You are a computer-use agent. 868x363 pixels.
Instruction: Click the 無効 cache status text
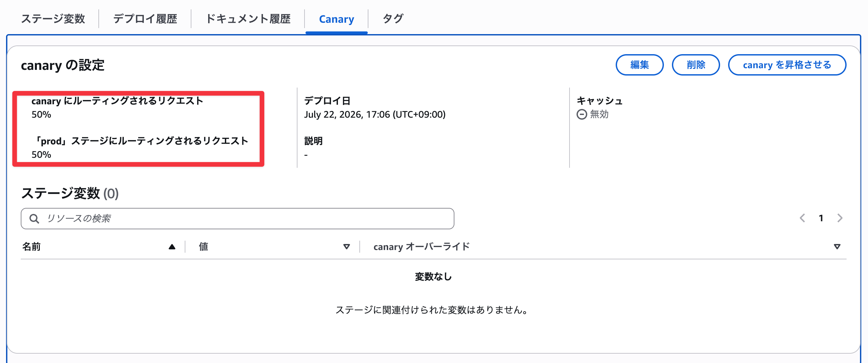599,115
